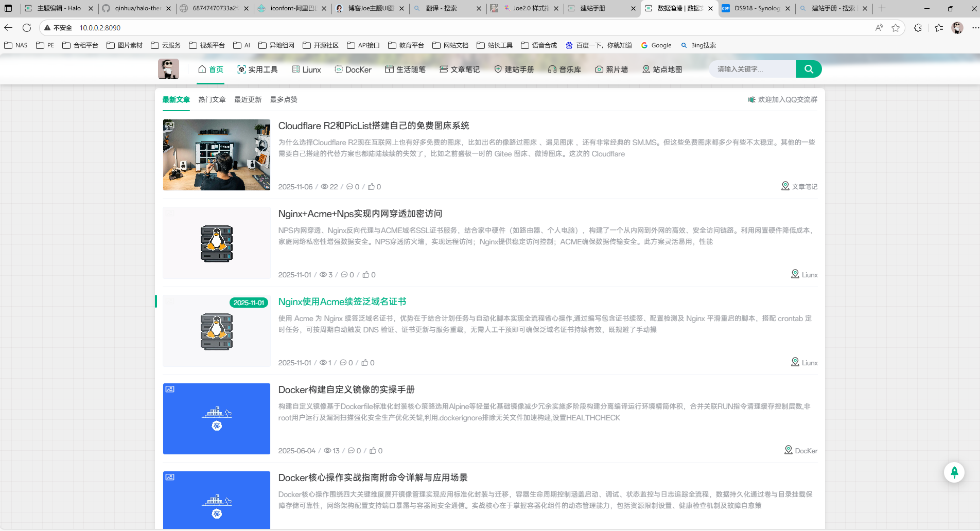Click the browser refresh button
Screen dimensions: 980x531
click(27, 27)
